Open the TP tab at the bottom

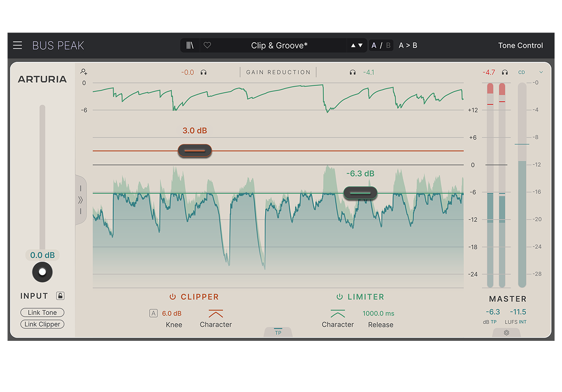coord(278,332)
